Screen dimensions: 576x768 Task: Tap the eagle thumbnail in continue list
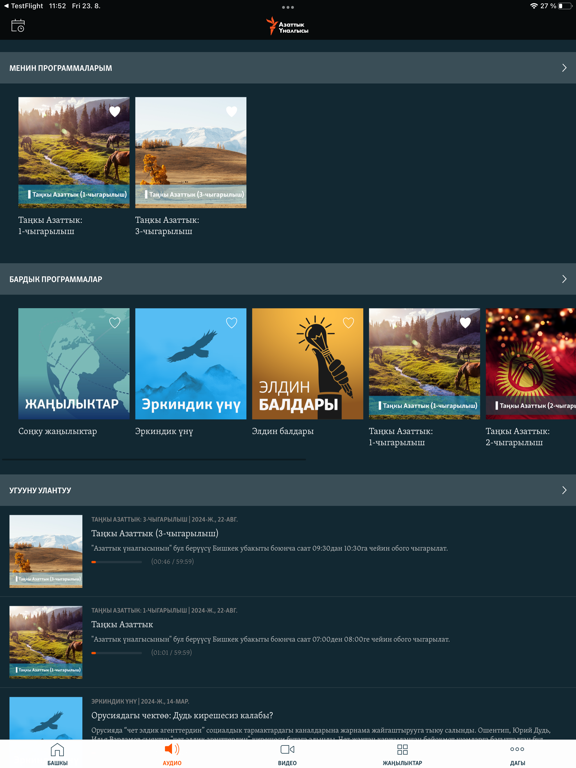pyautogui.click(x=46, y=718)
